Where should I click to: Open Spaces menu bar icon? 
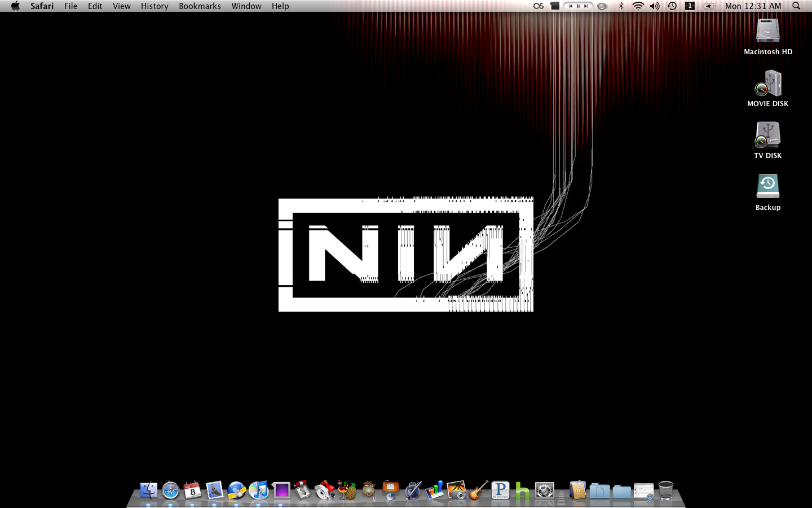point(690,6)
